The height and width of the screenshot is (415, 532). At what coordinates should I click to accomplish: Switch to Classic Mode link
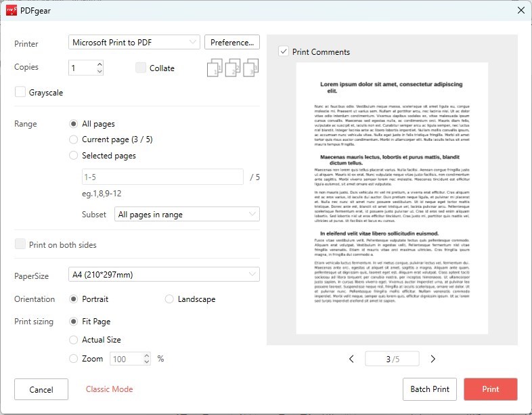coord(109,389)
